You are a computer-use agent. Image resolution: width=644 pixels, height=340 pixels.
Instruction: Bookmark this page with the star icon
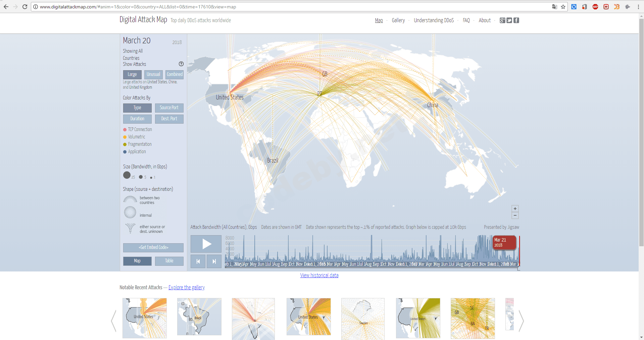(x=563, y=7)
